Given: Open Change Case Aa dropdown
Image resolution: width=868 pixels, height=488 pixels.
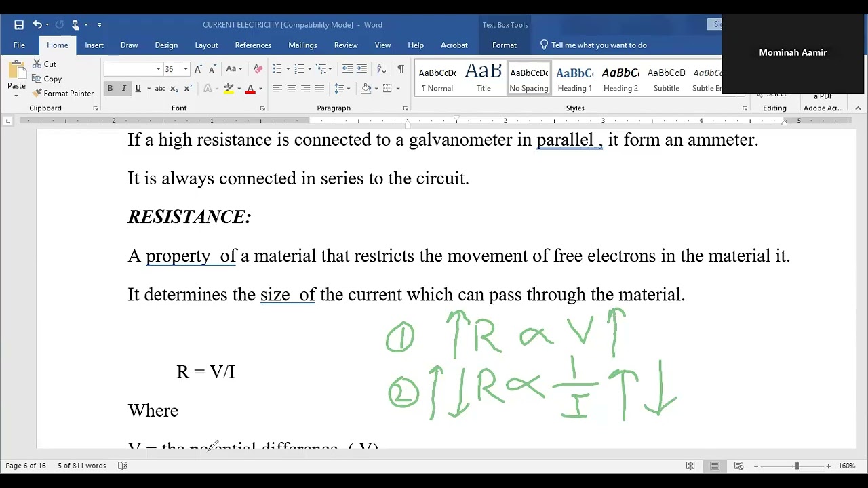Looking at the screenshot, I should tap(234, 69).
